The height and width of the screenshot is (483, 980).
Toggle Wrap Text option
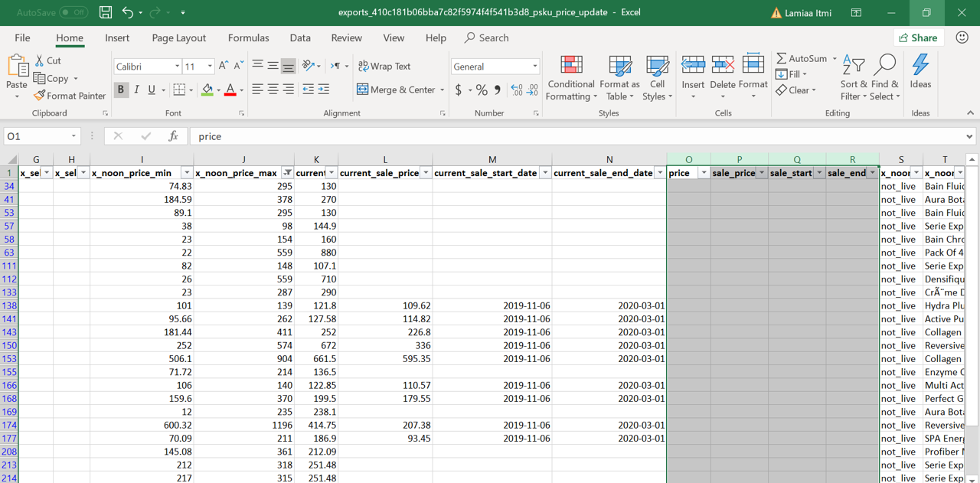[x=384, y=66]
